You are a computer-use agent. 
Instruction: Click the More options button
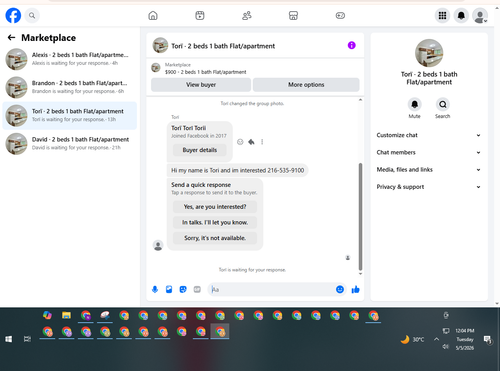306,85
